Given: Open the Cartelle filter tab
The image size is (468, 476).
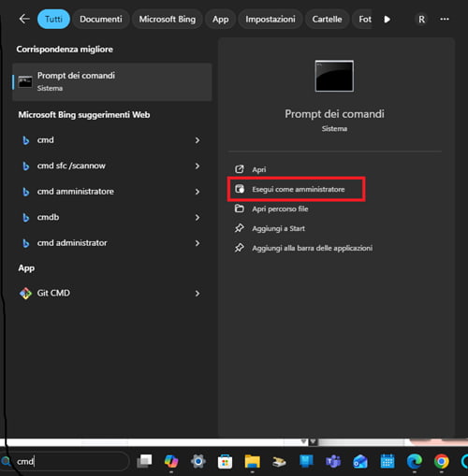Looking at the screenshot, I should coord(327,19).
